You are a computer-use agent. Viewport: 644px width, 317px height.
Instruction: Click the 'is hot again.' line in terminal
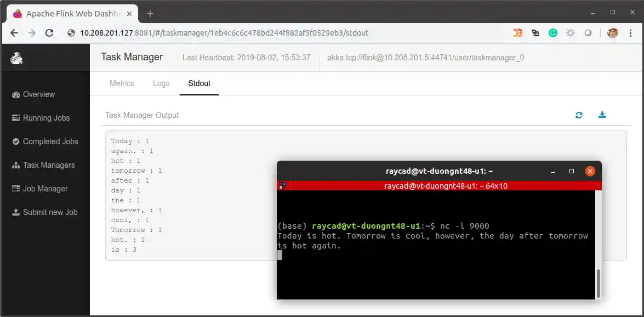[309, 246]
